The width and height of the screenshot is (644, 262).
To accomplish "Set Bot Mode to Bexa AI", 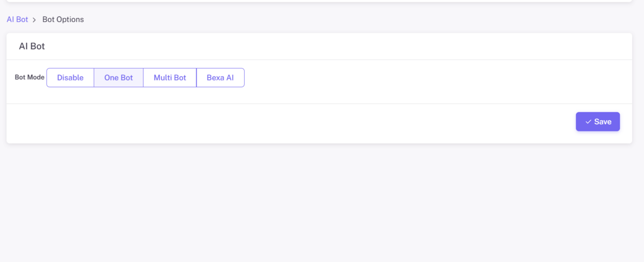I will coord(220,78).
